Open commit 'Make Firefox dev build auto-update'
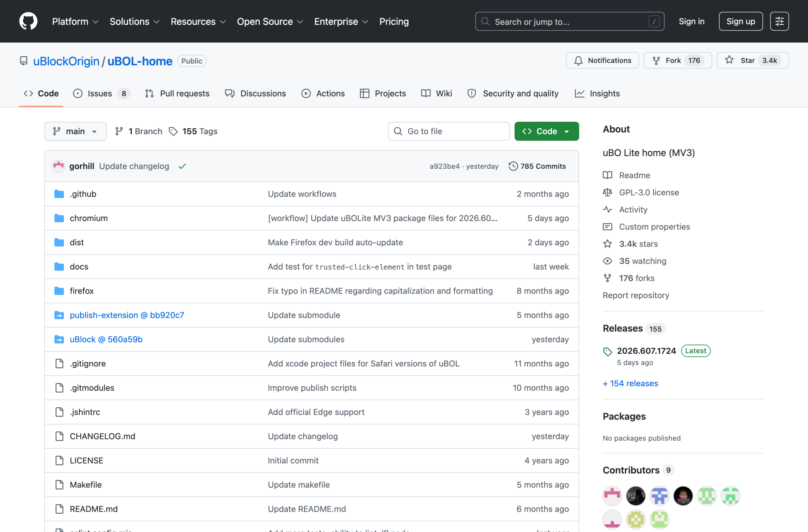This screenshot has height=532, width=808. (335, 243)
